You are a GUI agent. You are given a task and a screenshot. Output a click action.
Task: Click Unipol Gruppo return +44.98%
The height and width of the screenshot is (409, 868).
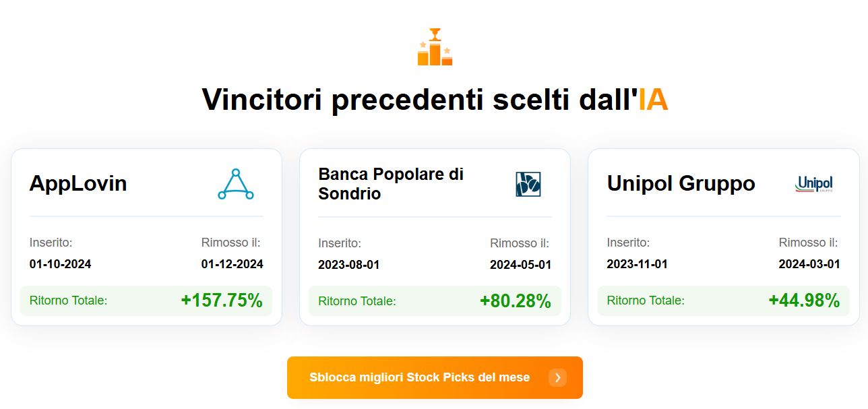pos(804,301)
